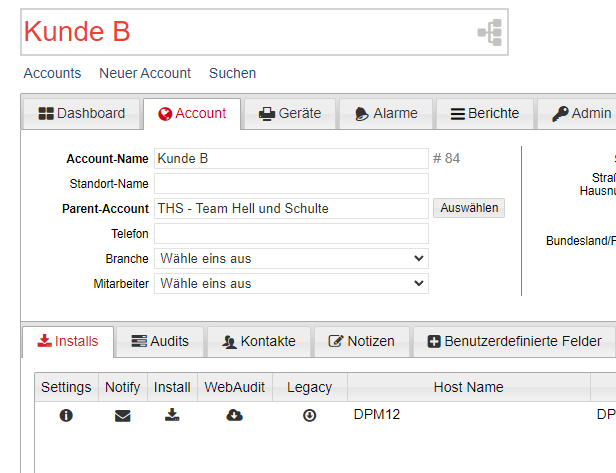This screenshot has width=616, height=473.
Task: Open the Alarme tab
Action: coord(386,114)
